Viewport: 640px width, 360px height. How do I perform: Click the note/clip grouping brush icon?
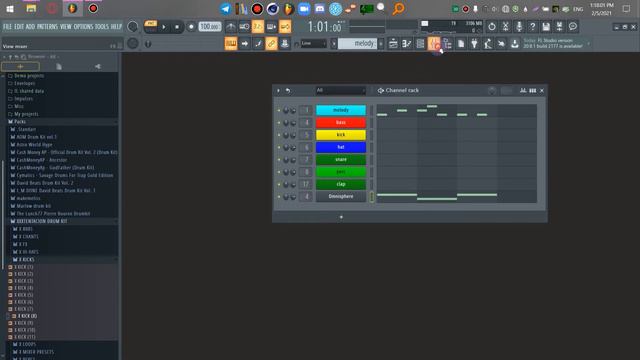[x=258, y=43]
